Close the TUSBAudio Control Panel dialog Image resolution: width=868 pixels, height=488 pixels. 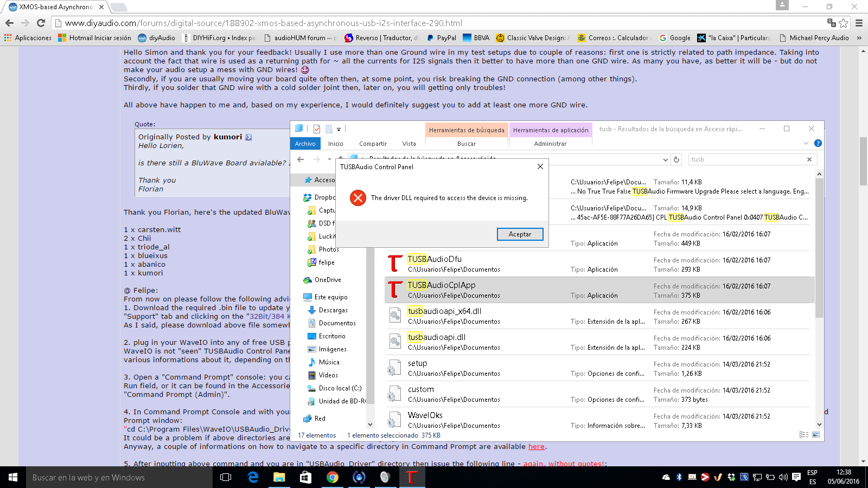(540, 166)
